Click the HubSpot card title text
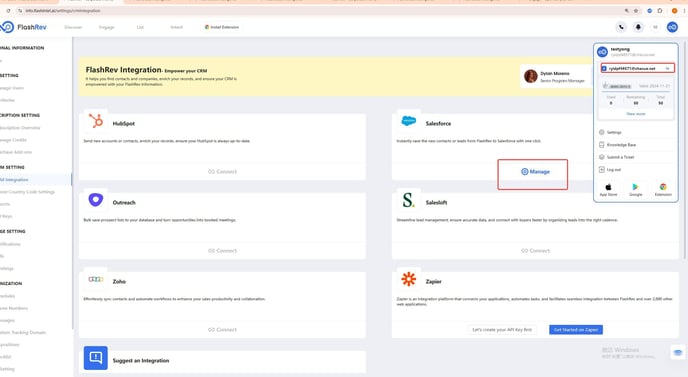688x377 pixels. tap(124, 123)
